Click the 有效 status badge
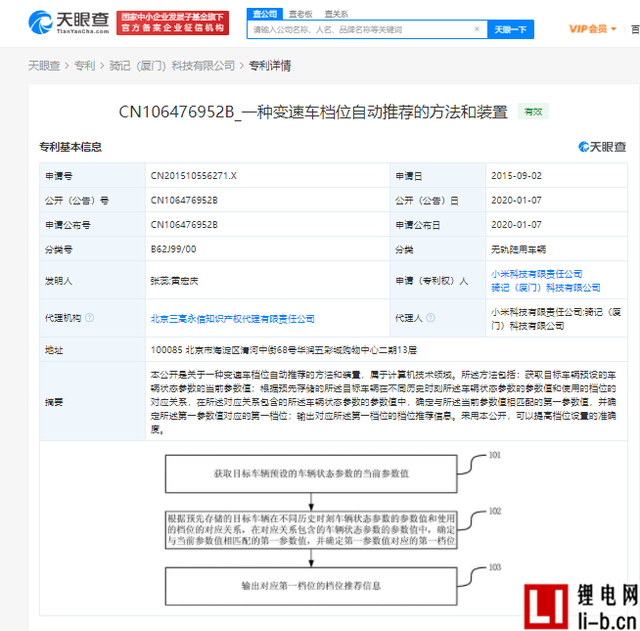This screenshot has height=631, width=640. [x=533, y=111]
